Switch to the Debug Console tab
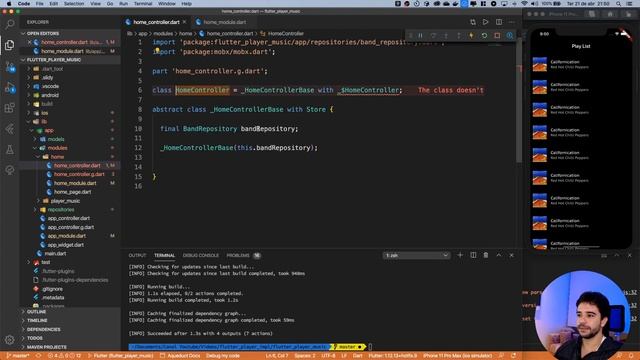Viewport: 640px width, 360px height. coord(200,256)
